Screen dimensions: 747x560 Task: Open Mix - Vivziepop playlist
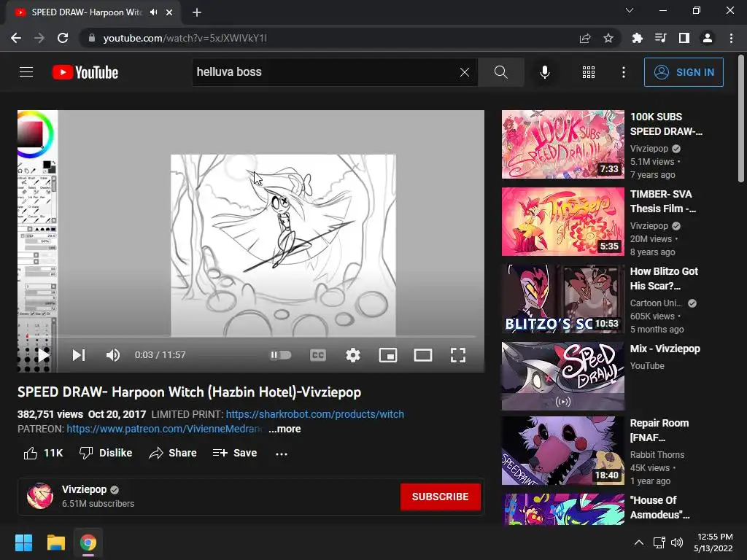click(x=665, y=349)
